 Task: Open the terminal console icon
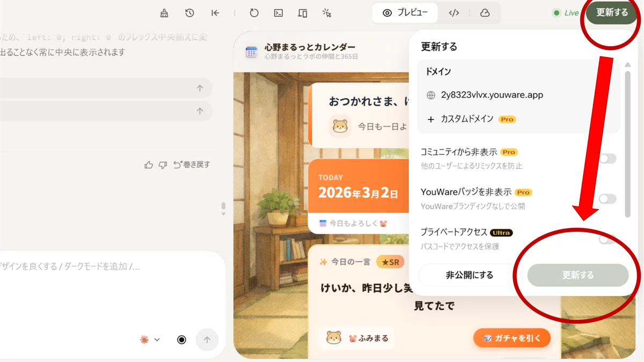tap(278, 13)
